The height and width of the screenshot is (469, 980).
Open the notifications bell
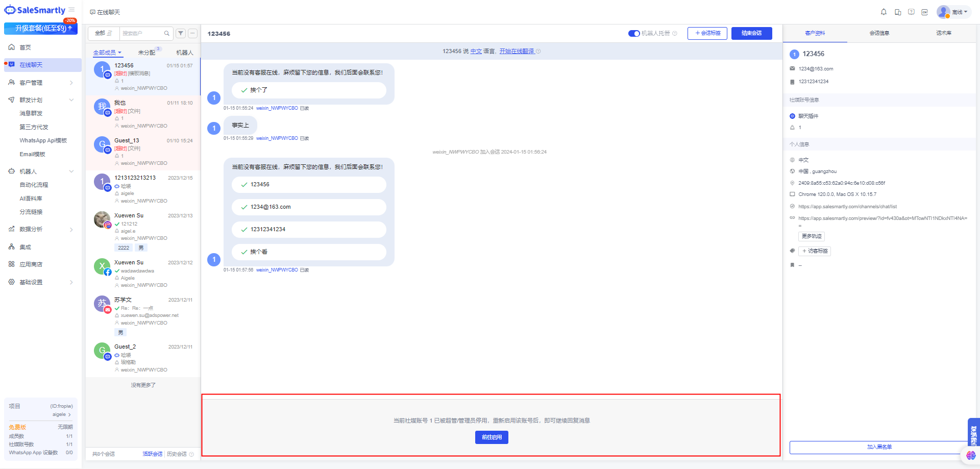884,12
